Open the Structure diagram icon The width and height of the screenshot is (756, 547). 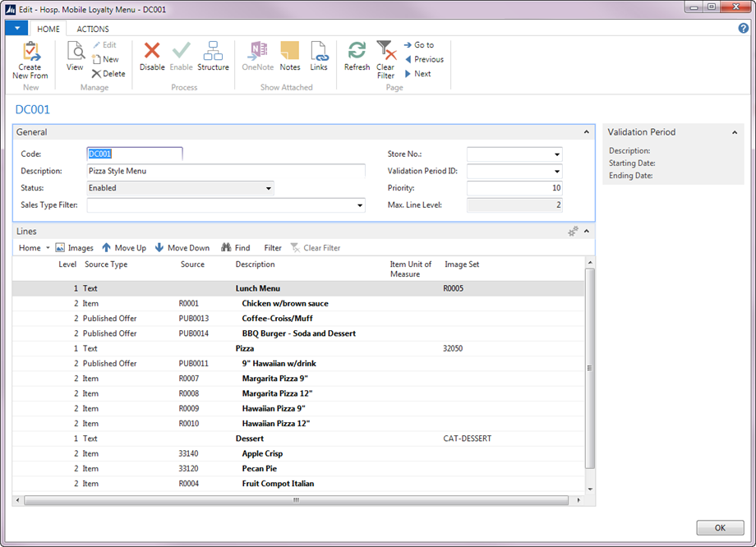tap(213, 53)
